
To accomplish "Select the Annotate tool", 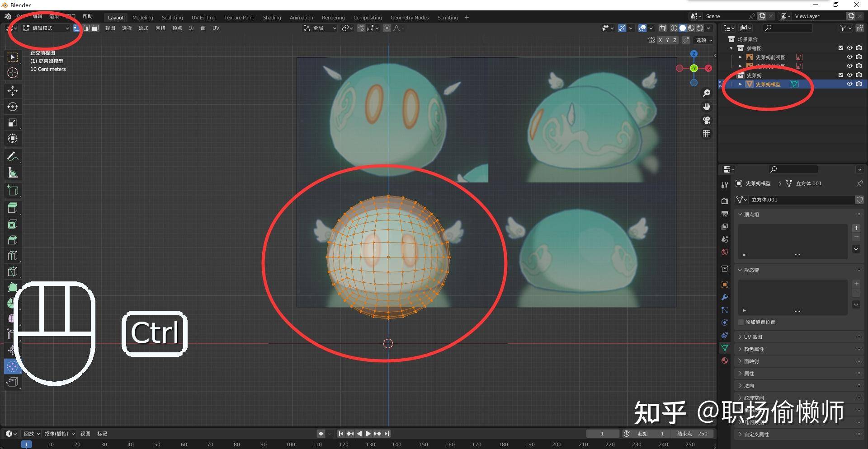I will pyautogui.click(x=13, y=157).
